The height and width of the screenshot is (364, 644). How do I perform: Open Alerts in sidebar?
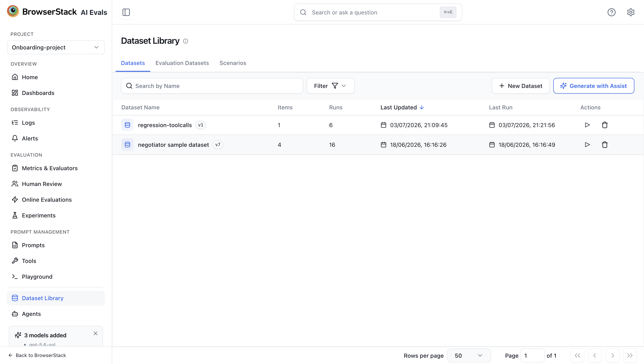click(x=56, y=138)
